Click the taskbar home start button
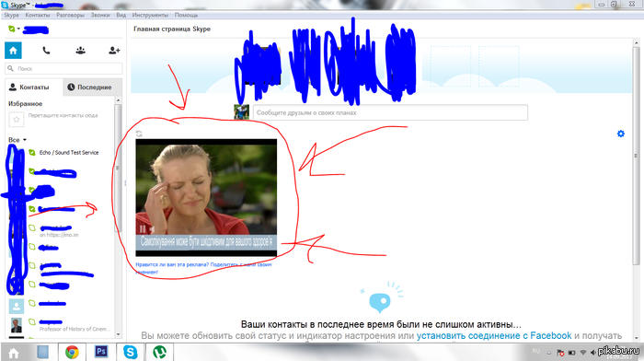Screen dimensions: 644x361 click(x=13, y=353)
